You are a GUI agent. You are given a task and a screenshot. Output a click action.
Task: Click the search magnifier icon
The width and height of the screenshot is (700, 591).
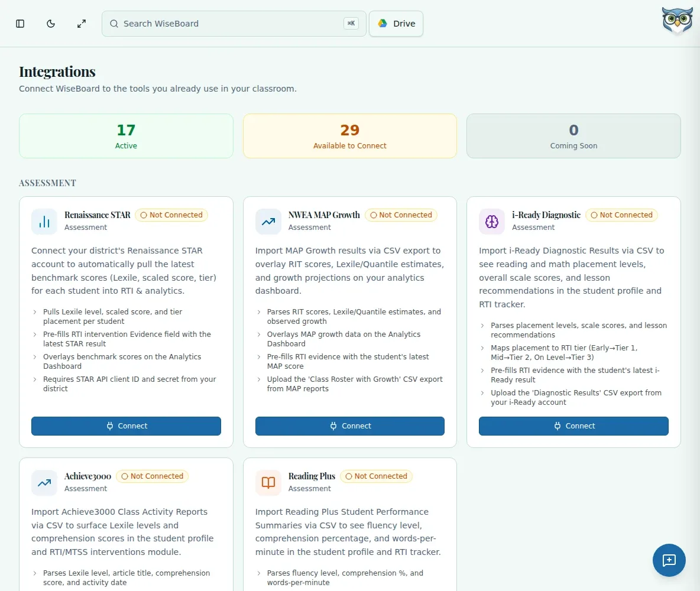114,24
